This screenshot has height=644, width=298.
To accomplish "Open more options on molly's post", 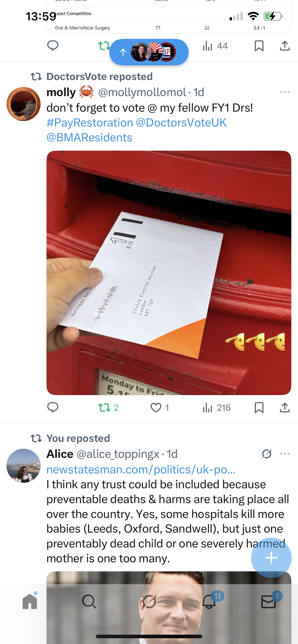I will point(285,92).
